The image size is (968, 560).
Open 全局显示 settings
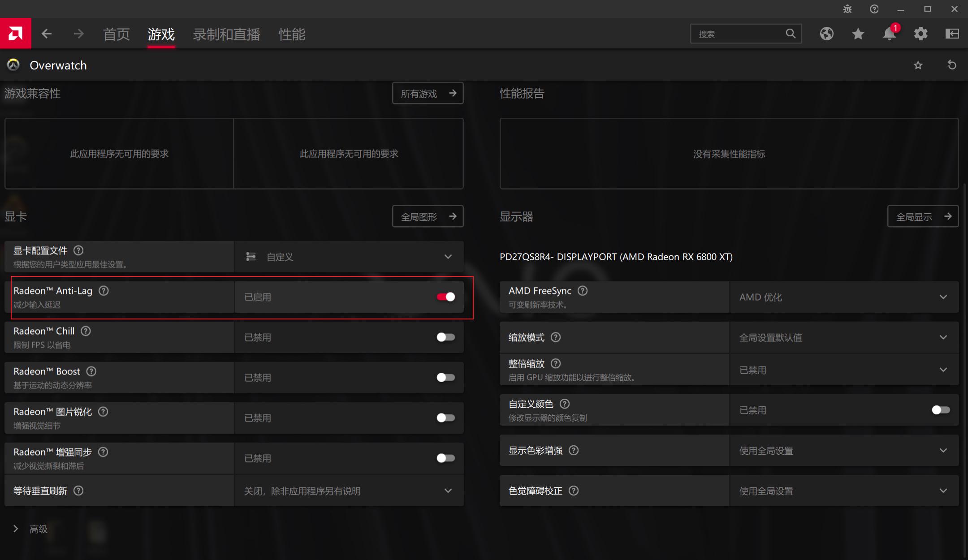tap(922, 216)
